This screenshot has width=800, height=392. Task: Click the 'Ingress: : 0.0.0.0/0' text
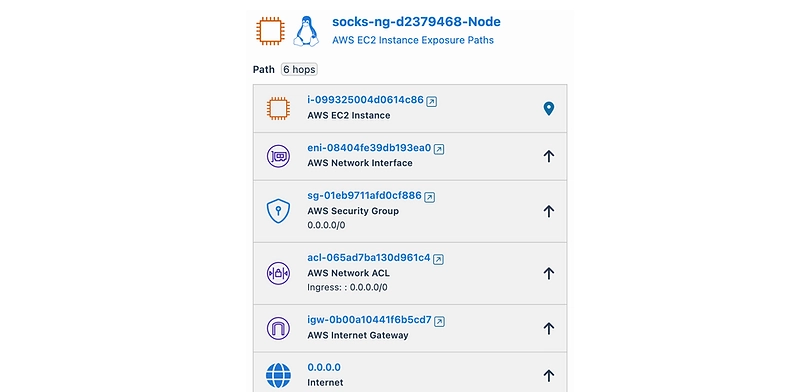click(347, 287)
